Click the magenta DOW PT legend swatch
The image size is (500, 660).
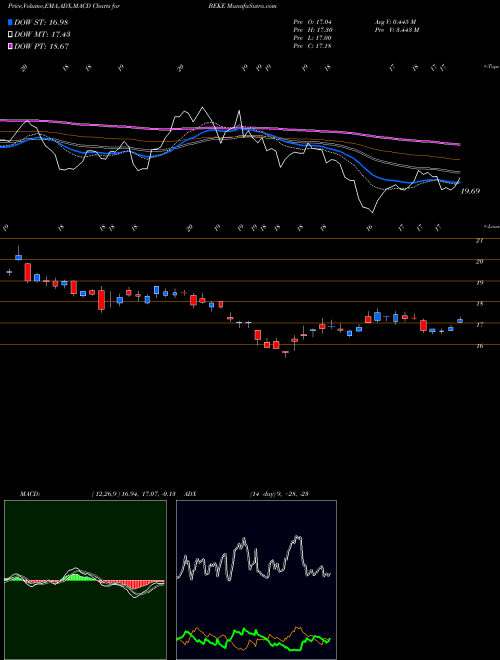click(x=10, y=46)
